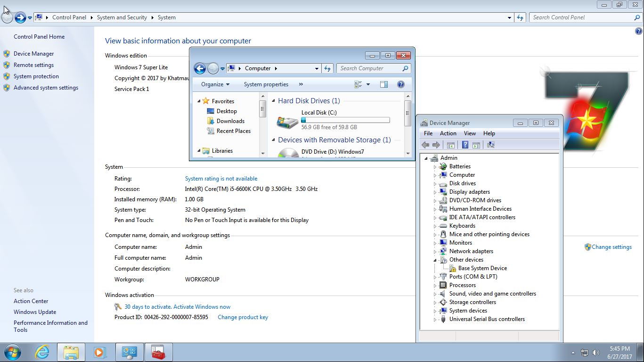Open the Organize dropdown menu
644x362 pixels.
click(x=215, y=84)
